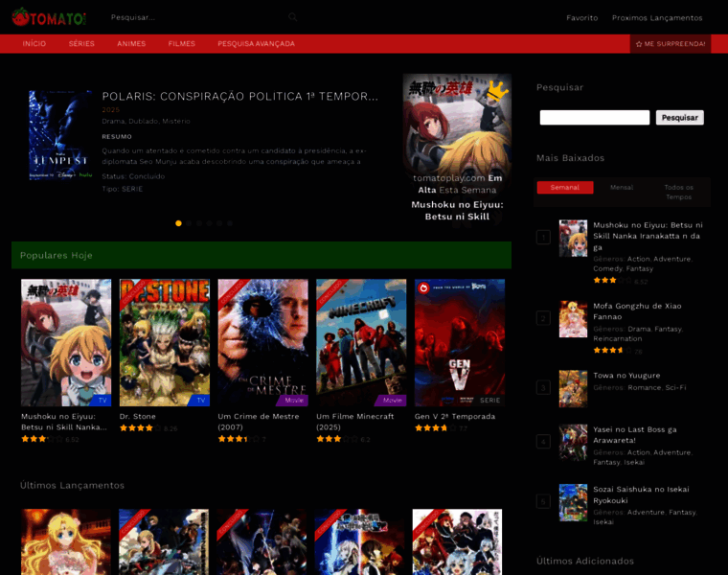Click the Me Surpreenda button
Viewport: 728px width, 575px height.
670,44
